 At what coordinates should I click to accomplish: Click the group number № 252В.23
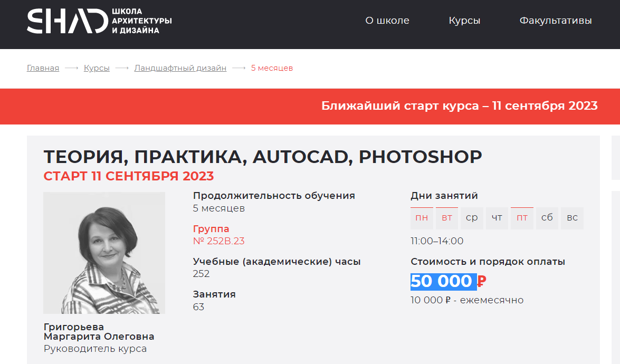[218, 241]
